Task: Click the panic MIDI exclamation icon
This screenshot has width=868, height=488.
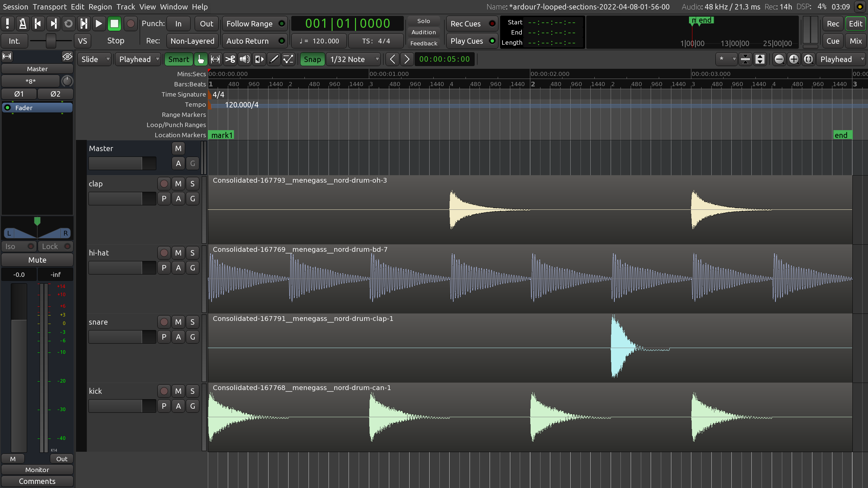Action: click(7, 24)
